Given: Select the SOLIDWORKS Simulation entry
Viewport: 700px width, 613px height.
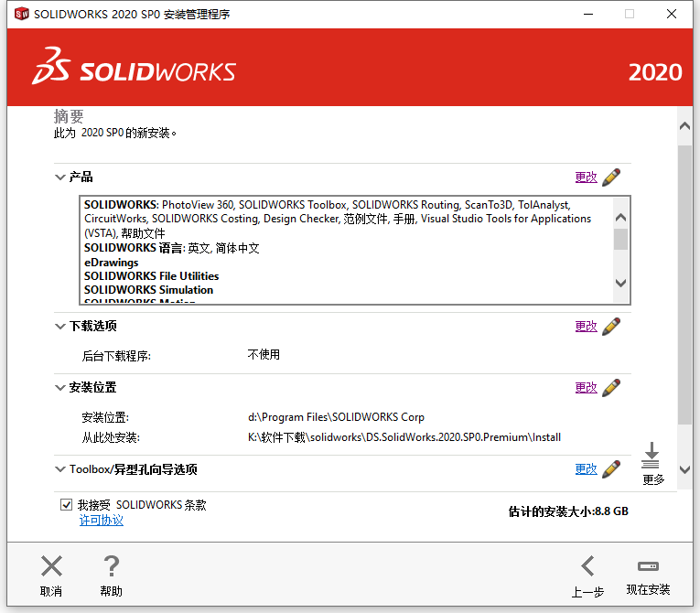Looking at the screenshot, I should (148, 290).
